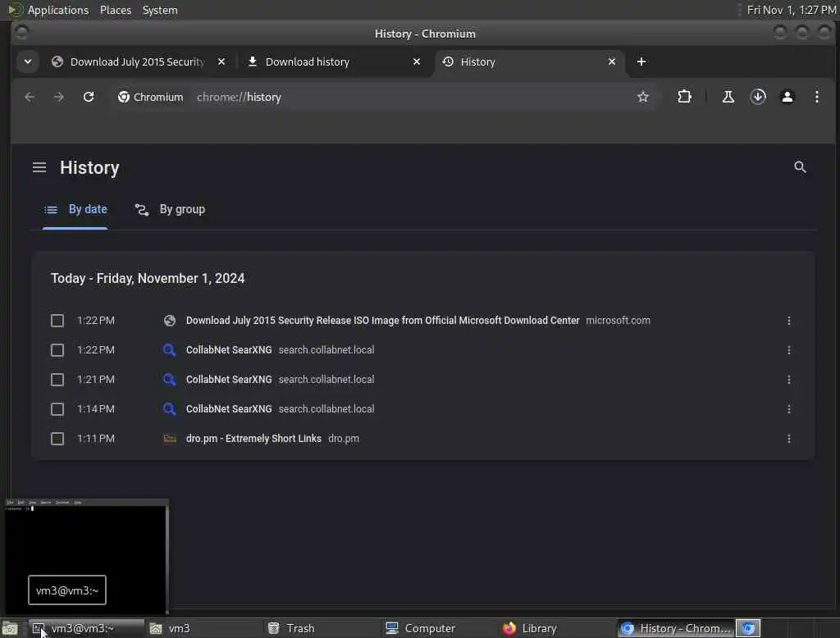The image size is (840, 638).
Task: Open more actions for 1:14 PM CollabNet entry
Action: point(788,408)
